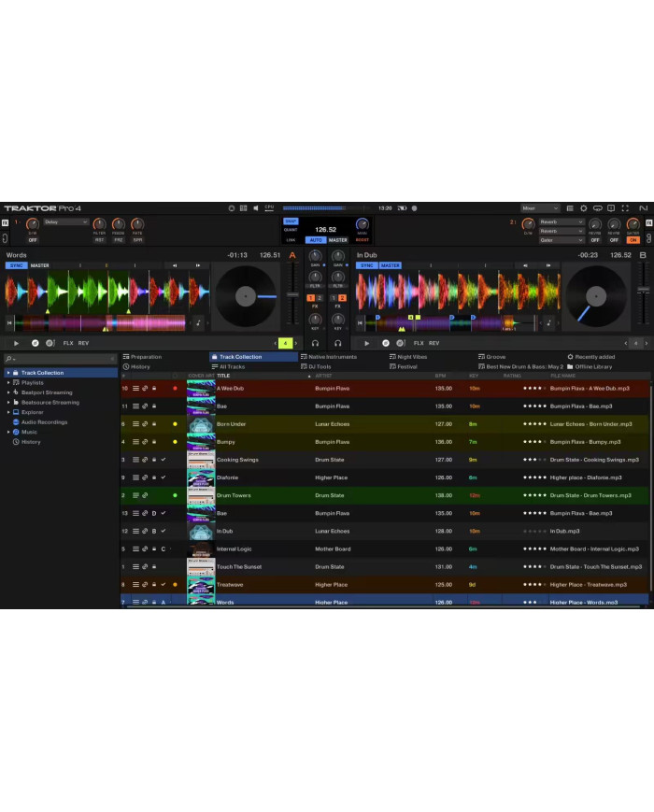
Task: Click the list icon in A Wee Dub row
Action: coord(135,388)
